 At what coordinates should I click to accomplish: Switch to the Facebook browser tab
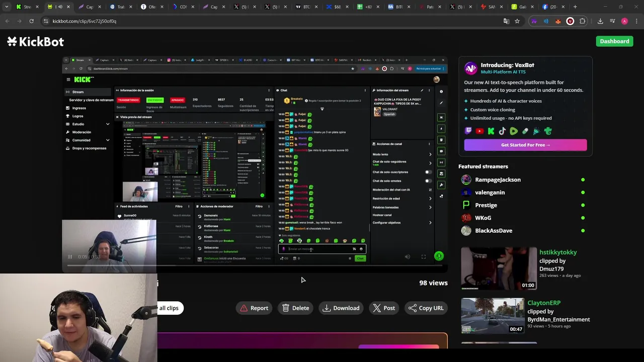pos(552,7)
